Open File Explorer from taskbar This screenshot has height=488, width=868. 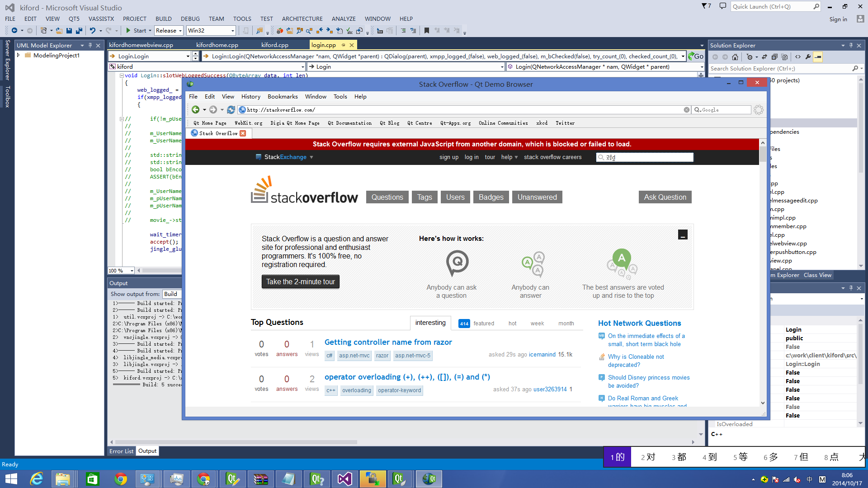click(x=63, y=479)
